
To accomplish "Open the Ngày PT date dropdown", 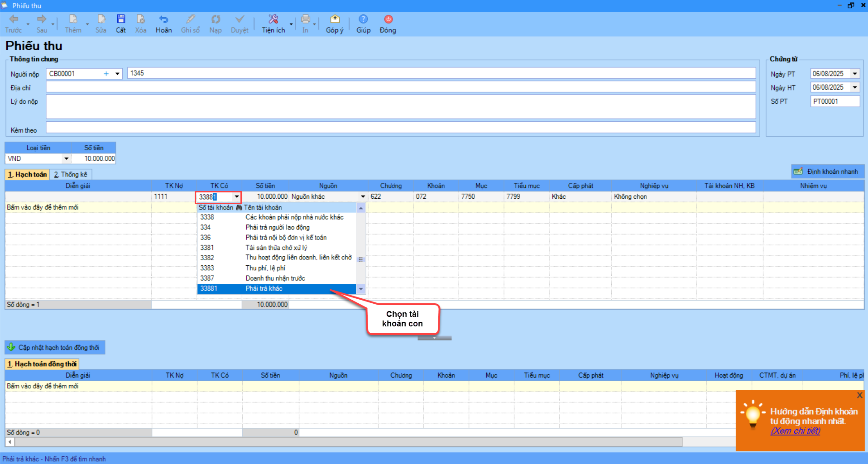I will pos(855,73).
